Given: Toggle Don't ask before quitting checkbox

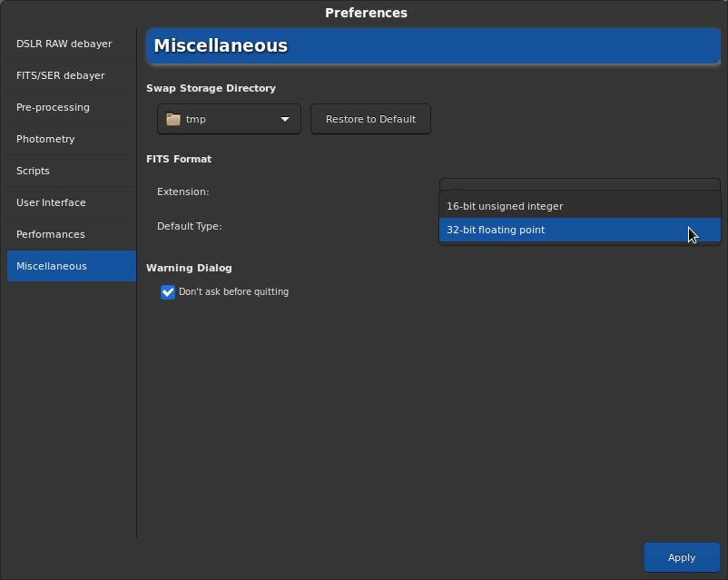Looking at the screenshot, I should pyautogui.click(x=168, y=292).
